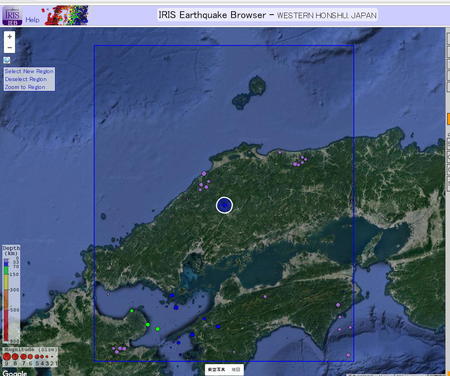Select the green earthquake dot near Kyushu coast

tap(148, 324)
